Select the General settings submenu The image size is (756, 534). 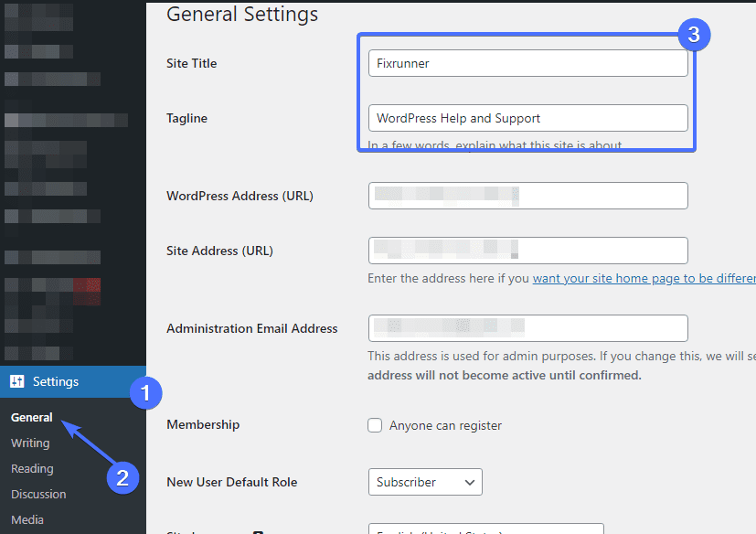32,417
